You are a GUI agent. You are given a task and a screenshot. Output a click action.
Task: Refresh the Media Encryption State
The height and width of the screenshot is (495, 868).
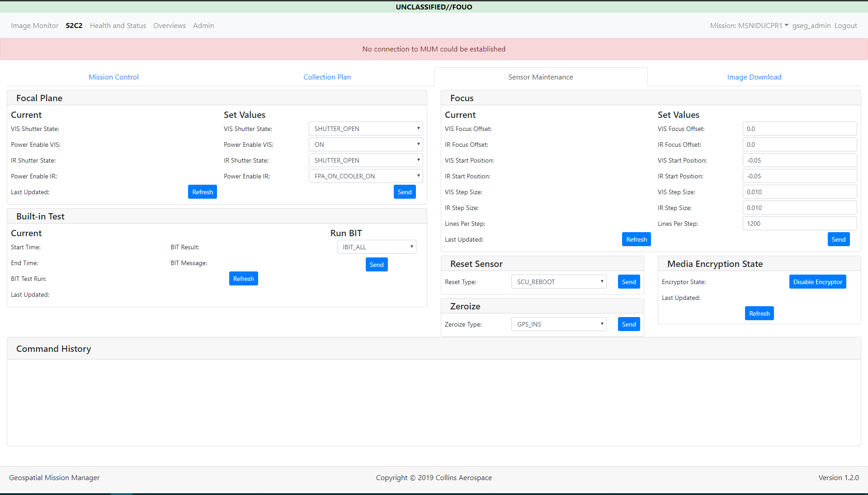pos(759,313)
